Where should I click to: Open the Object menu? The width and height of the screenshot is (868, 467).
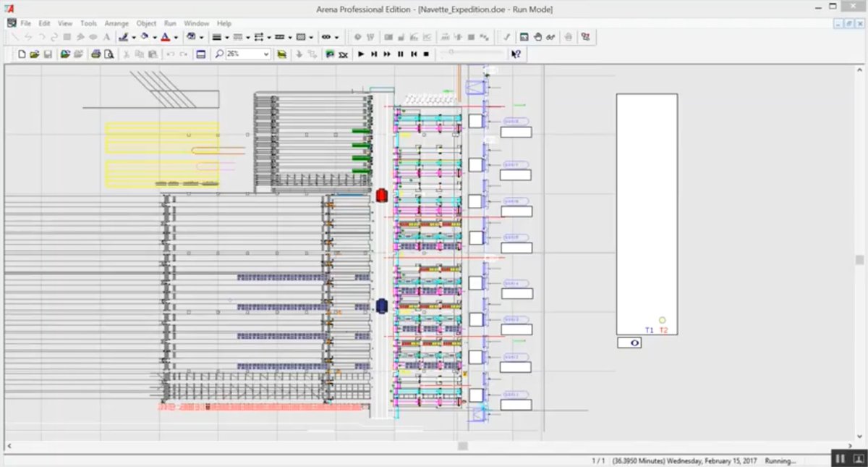(x=147, y=23)
